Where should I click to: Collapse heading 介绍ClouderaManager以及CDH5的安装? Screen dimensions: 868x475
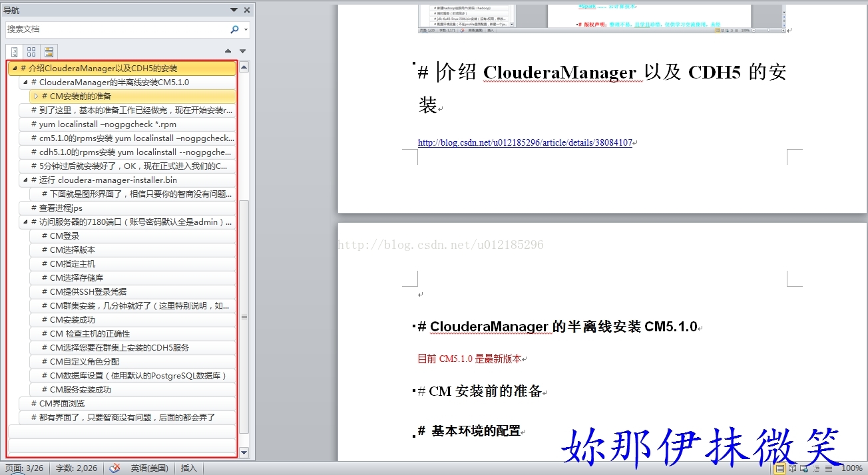click(14, 69)
